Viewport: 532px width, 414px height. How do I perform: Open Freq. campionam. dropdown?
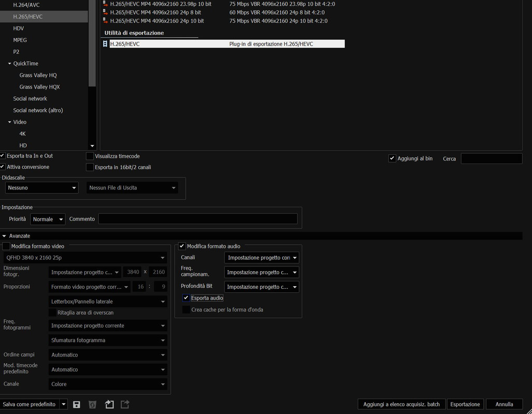(x=262, y=272)
